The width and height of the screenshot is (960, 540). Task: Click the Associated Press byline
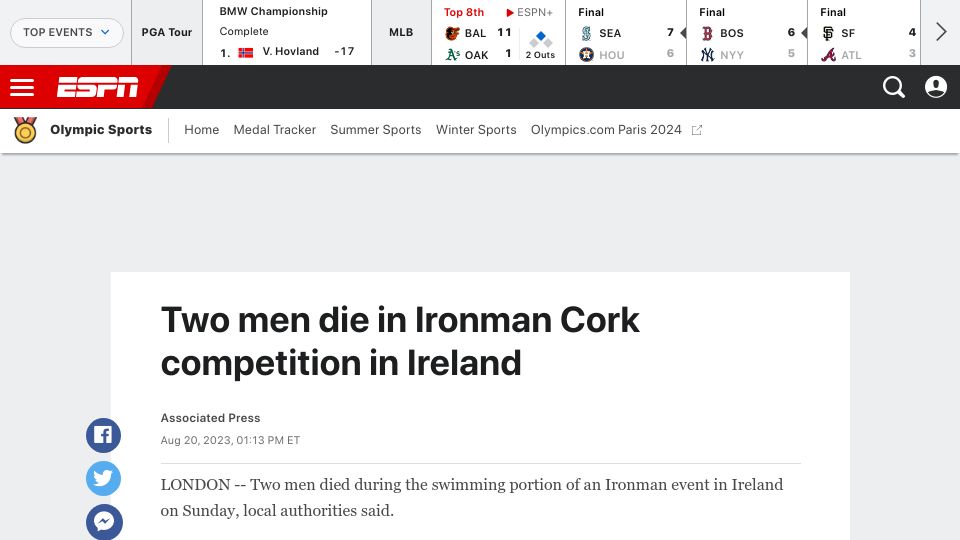(210, 418)
